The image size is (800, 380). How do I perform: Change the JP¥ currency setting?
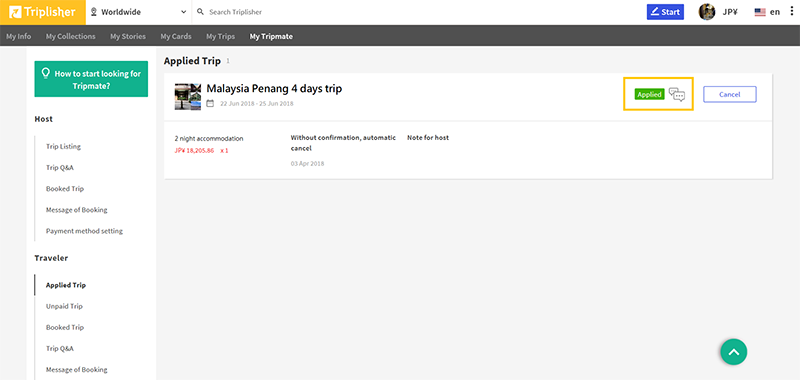pyautogui.click(x=730, y=12)
